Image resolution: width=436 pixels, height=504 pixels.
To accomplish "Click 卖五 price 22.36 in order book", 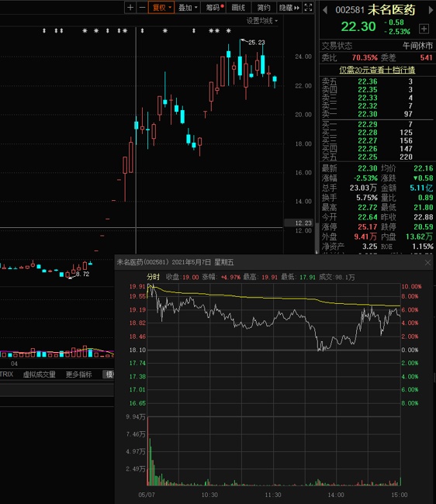I will click(x=368, y=81).
